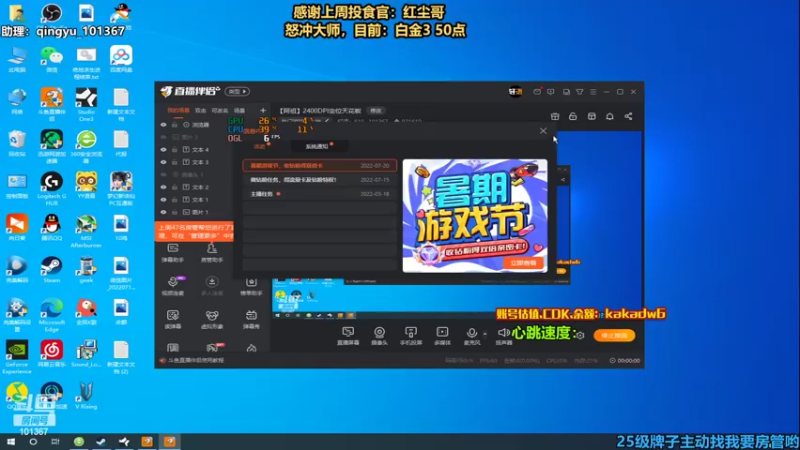The image size is (800, 450).
Task: Open the 房管助手 tool
Action: [x=212, y=252]
